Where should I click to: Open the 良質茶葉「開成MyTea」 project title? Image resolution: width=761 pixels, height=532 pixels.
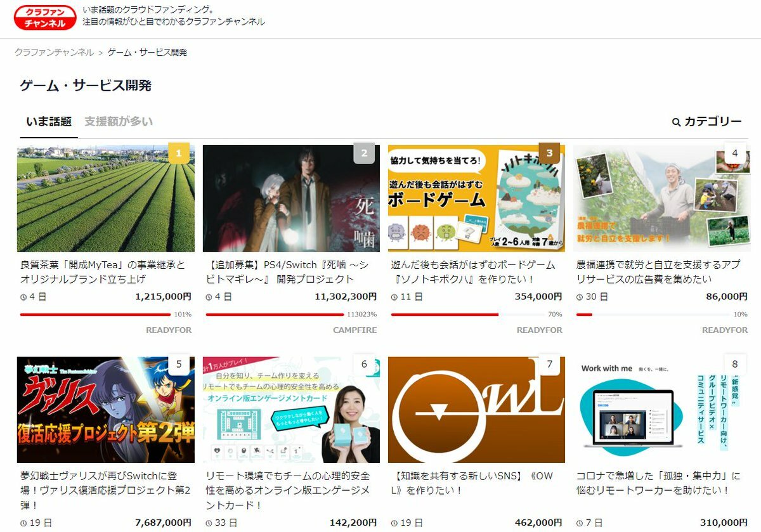coord(103,271)
